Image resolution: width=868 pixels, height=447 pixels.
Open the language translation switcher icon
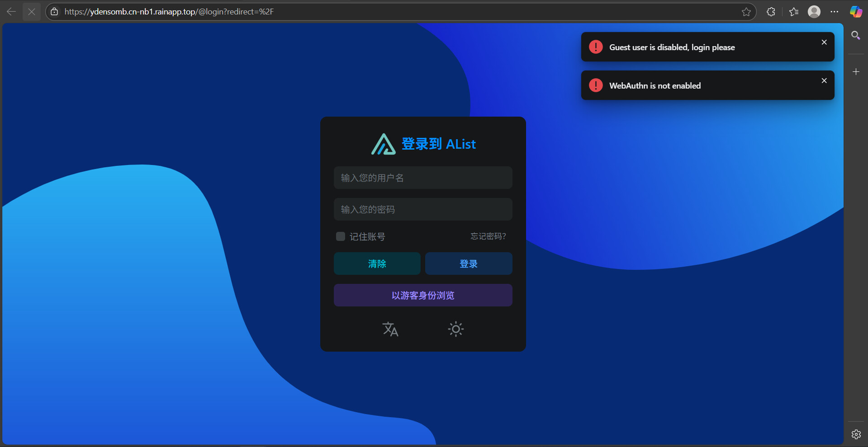pyautogui.click(x=390, y=329)
